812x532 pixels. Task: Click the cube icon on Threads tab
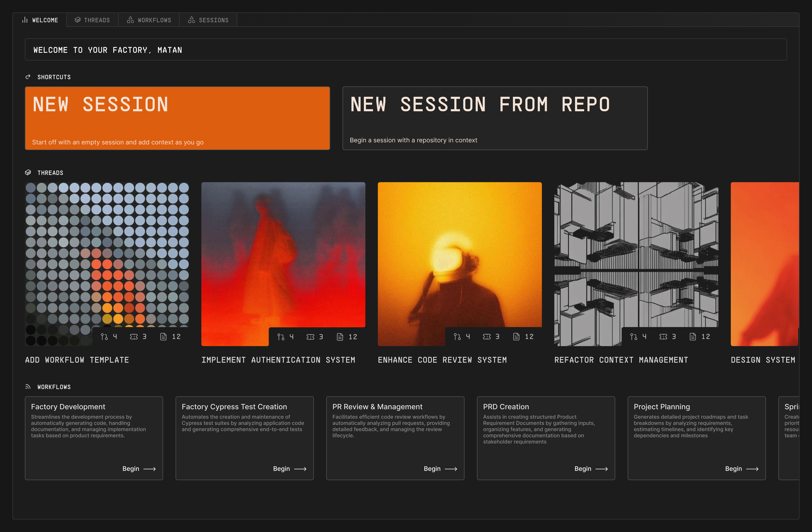tap(78, 20)
